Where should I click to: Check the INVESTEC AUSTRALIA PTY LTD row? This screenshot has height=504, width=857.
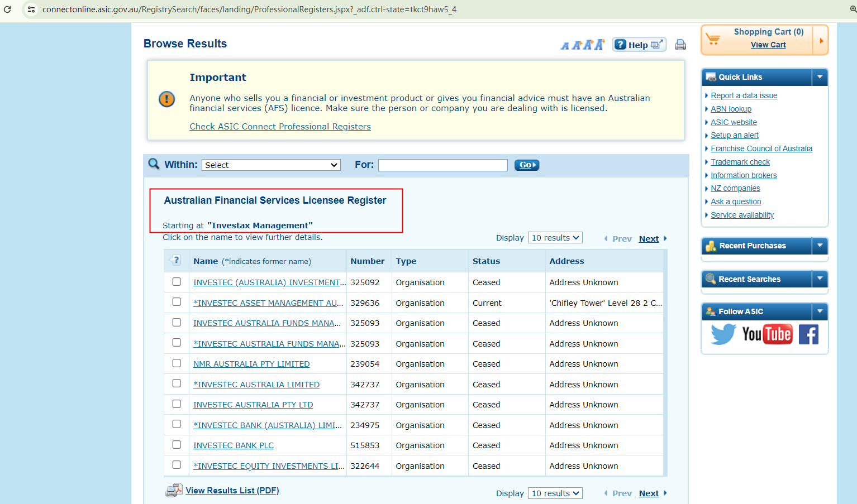click(177, 404)
